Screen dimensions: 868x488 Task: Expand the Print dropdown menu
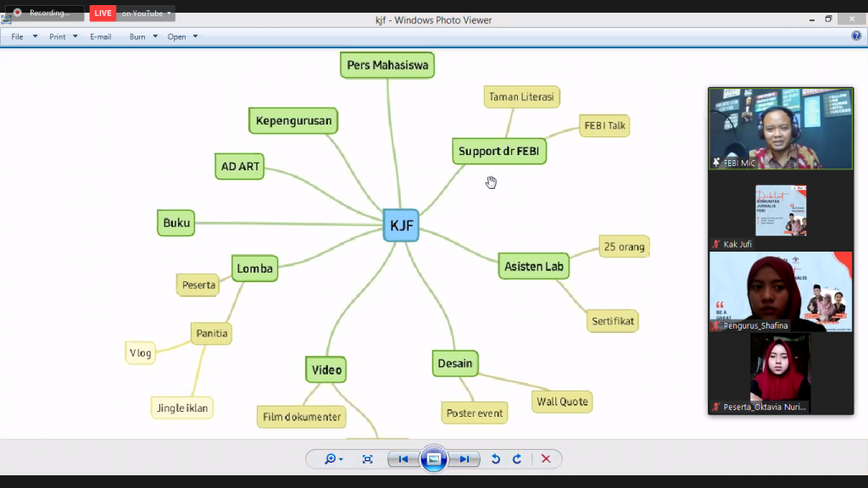point(63,36)
